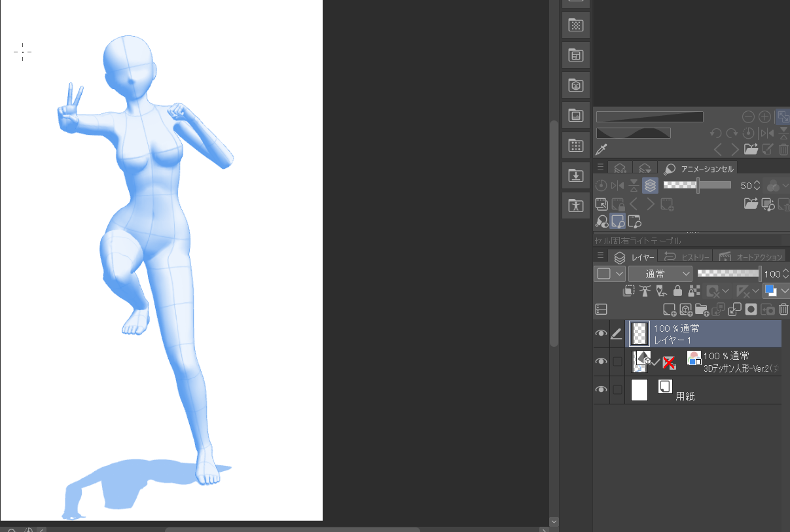This screenshot has height=532, width=790.
Task: Create a new layer folder
Action: pyautogui.click(x=702, y=309)
